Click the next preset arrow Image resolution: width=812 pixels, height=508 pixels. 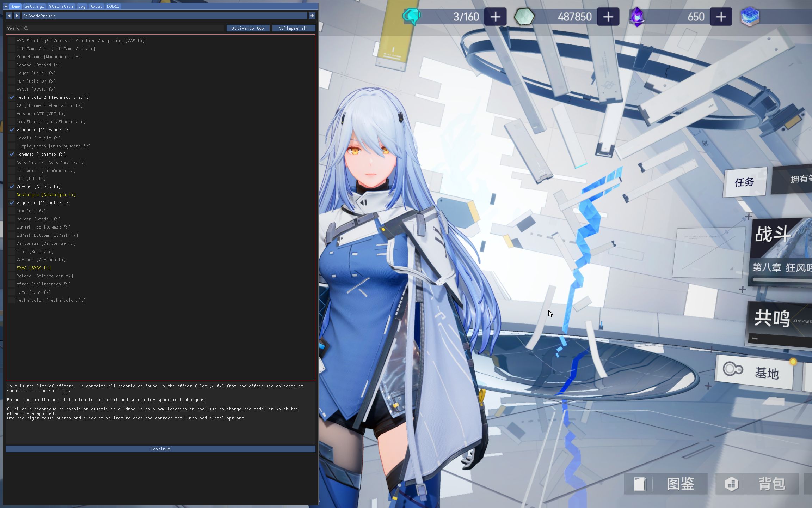point(17,16)
